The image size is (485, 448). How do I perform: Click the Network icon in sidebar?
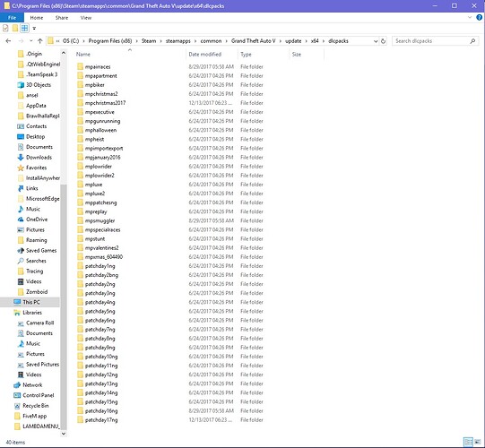[x=17, y=385]
